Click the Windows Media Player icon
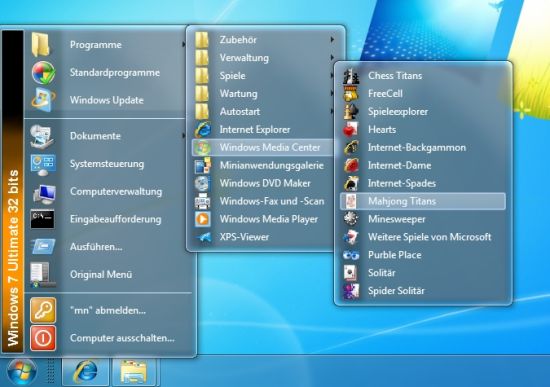This screenshot has width=550, height=387. pyautogui.click(x=203, y=219)
